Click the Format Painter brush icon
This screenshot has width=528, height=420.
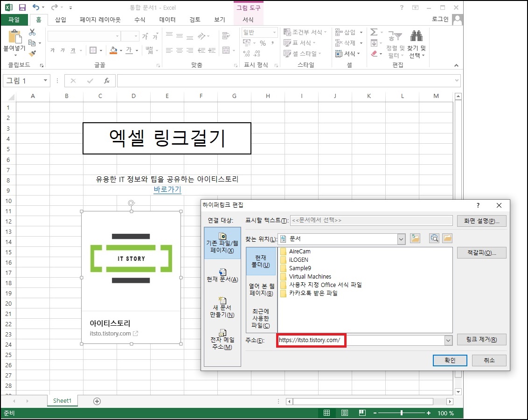tap(32, 53)
